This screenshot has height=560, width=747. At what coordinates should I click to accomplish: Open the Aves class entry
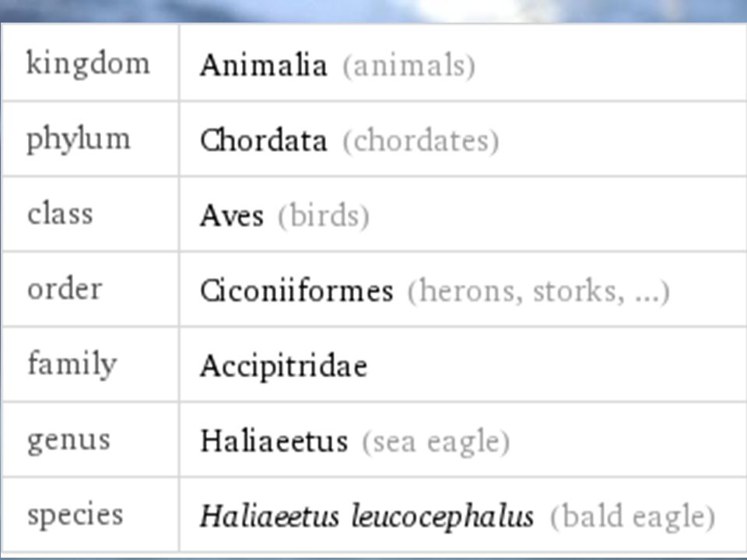point(232,215)
